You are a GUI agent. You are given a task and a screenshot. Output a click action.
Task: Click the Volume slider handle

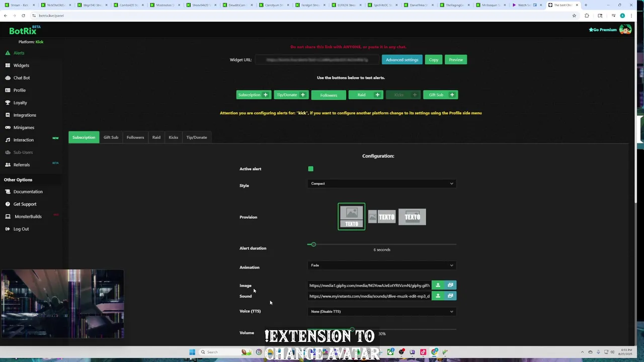click(352, 329)
